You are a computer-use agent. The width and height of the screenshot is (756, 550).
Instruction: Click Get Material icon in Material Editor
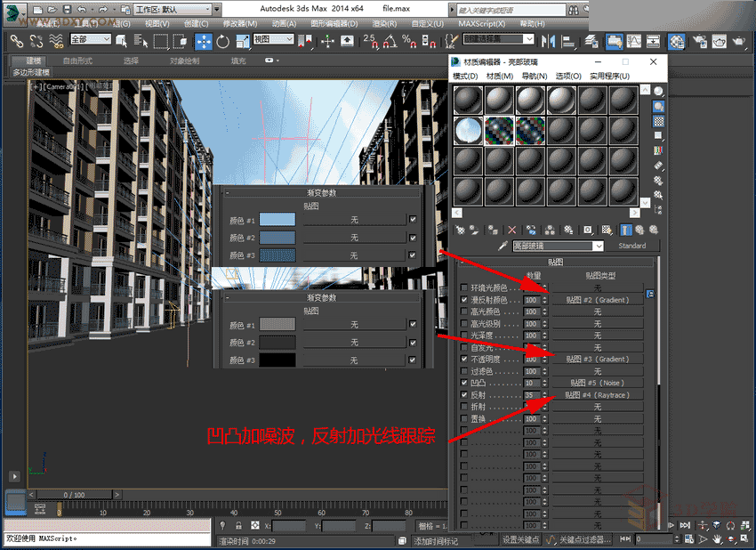click(460, 231)
